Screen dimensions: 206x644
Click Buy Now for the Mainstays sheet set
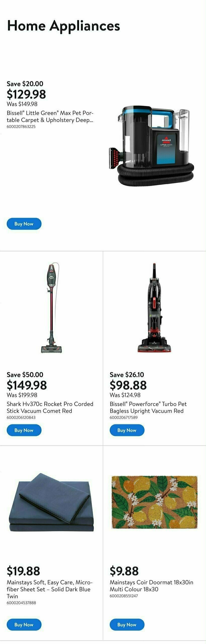point(24,625)
